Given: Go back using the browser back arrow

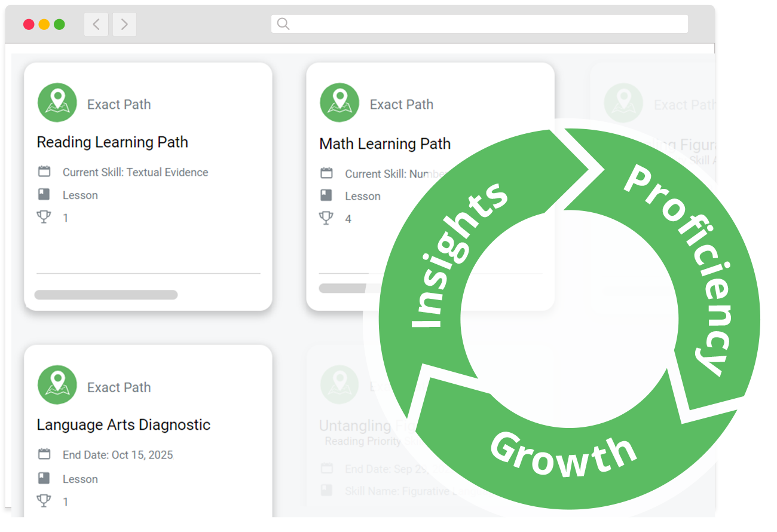Looking at the screenshot, I should click(96, 24).
